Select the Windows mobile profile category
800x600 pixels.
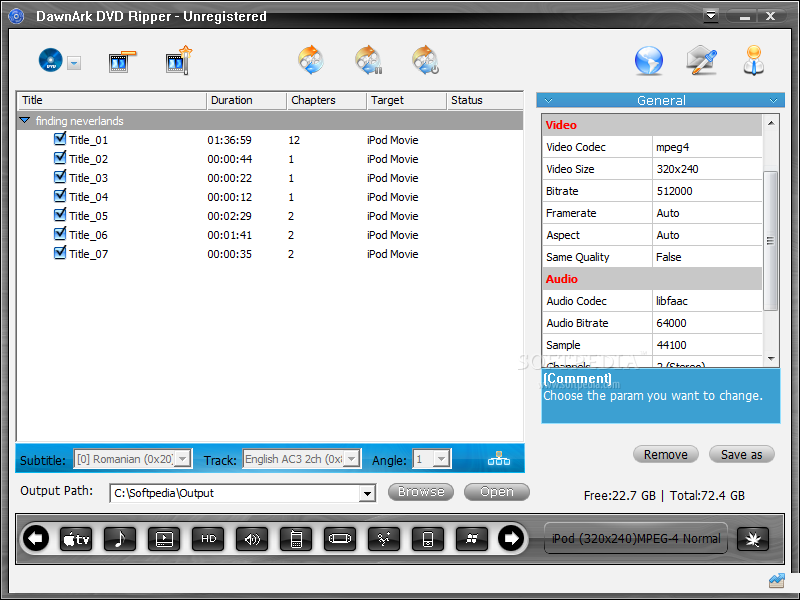(384, 539)
